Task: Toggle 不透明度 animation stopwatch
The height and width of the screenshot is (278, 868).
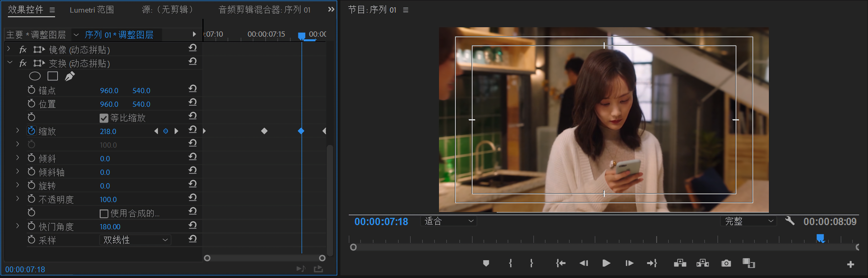Action: [x=31, y=199]
